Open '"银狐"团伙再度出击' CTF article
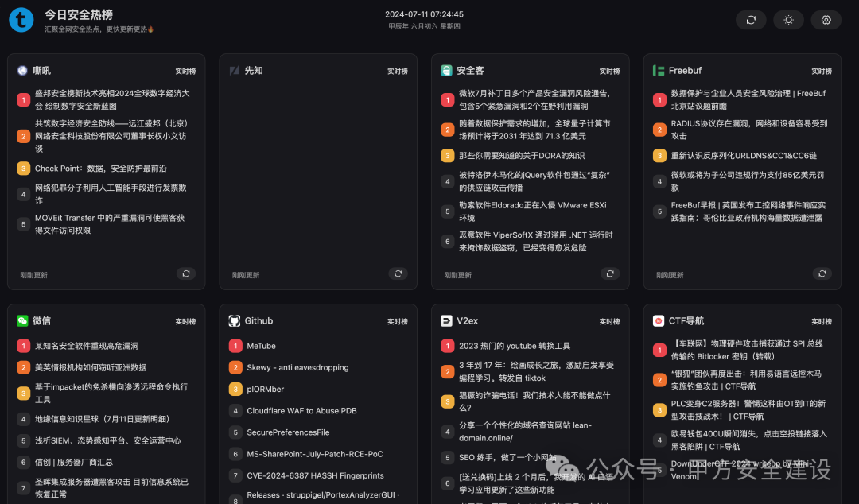This screenshot has height=504, width=859. coord(746,380)
